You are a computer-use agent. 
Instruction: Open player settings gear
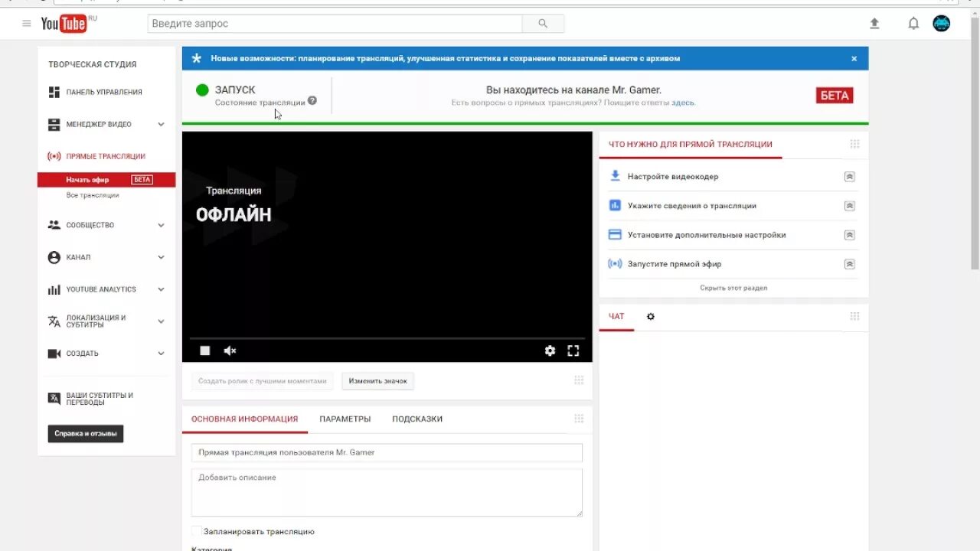550,350
